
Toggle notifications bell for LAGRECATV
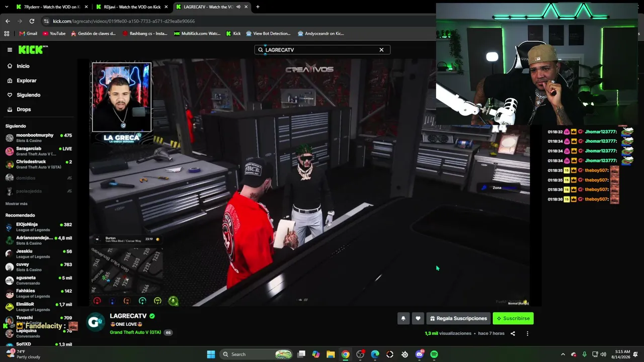pos(403,318)
